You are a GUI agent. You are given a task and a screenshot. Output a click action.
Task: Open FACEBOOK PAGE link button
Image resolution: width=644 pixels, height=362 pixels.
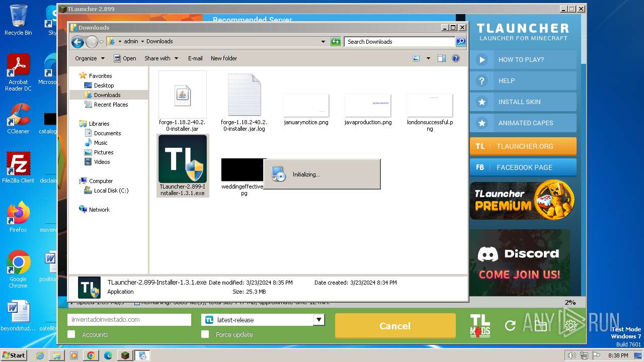[523, 167]
